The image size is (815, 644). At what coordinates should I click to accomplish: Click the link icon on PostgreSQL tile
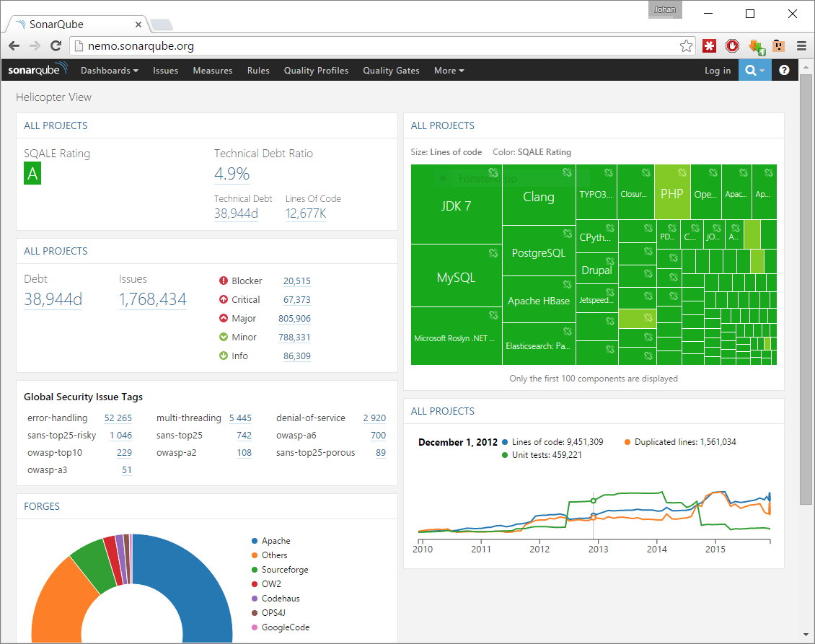pyautogui.click(x=567, y=234)
